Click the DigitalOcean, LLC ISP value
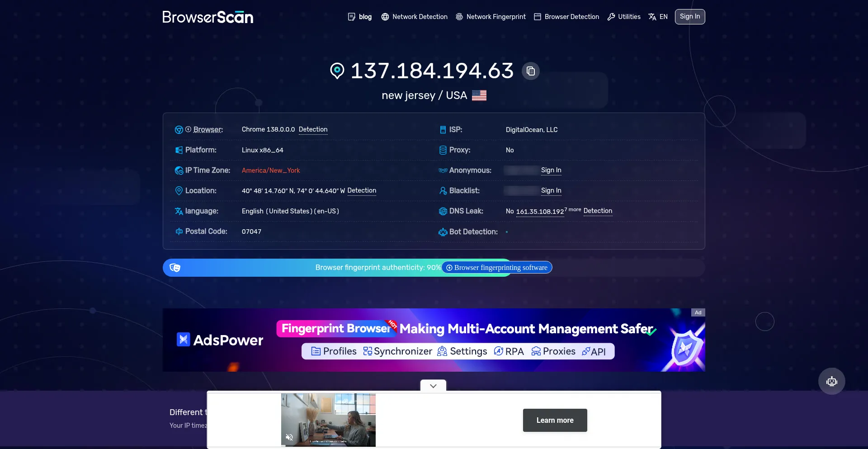Viewport: 868px width, 449px height. tap(532, 130)
